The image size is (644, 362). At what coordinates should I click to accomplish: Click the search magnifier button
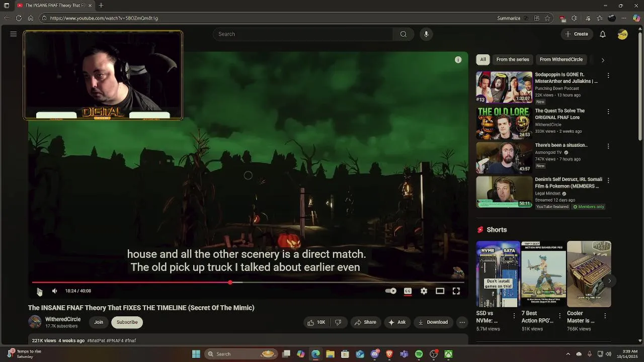coord(403,34)
